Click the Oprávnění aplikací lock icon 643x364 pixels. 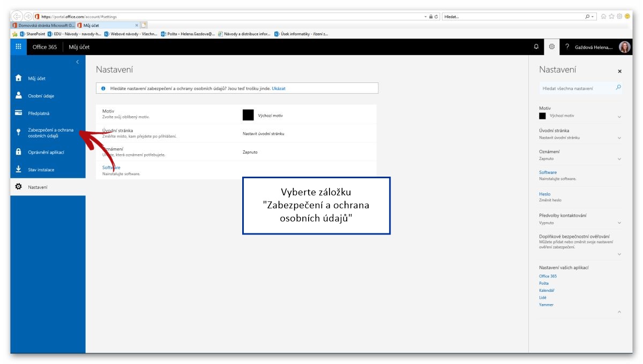pyautogui.click(x=19, y=152)
